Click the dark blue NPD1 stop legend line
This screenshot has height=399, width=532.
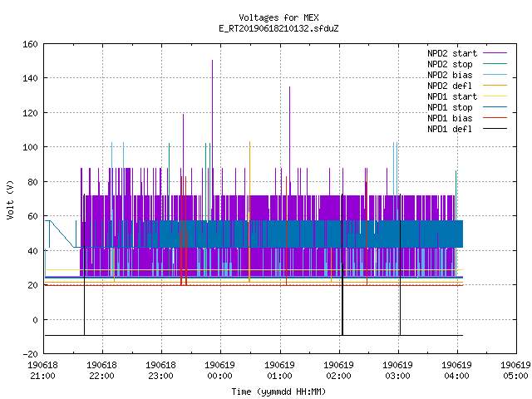[x=495, y=107]
